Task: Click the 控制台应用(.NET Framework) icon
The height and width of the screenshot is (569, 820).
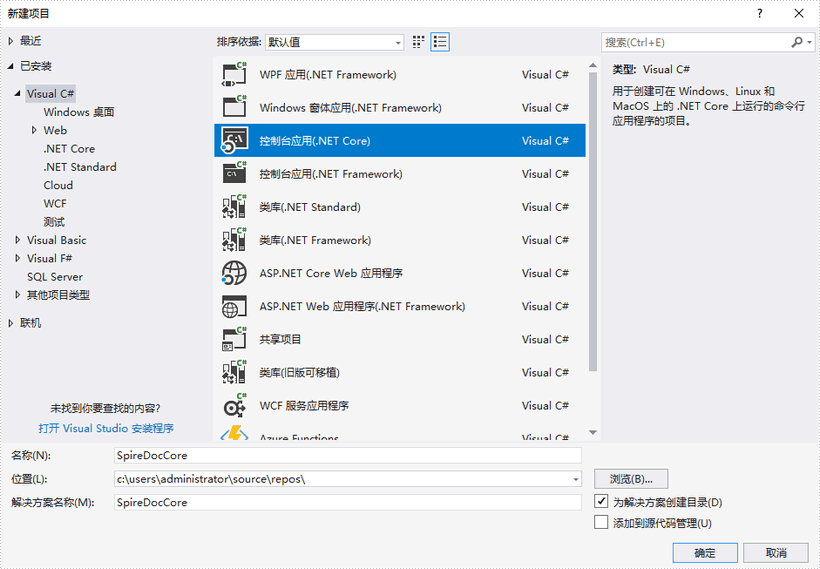Action: 234,174
